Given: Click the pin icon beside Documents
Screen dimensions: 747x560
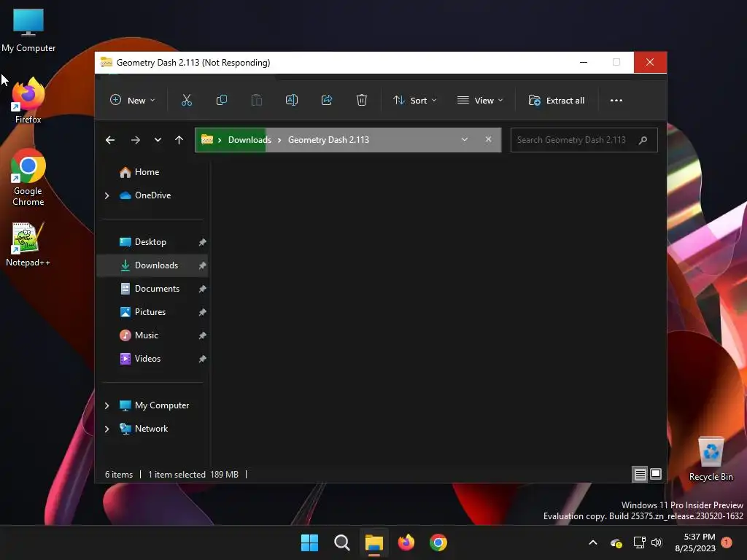Looking at the screenshot, I should tap(203, 289).
